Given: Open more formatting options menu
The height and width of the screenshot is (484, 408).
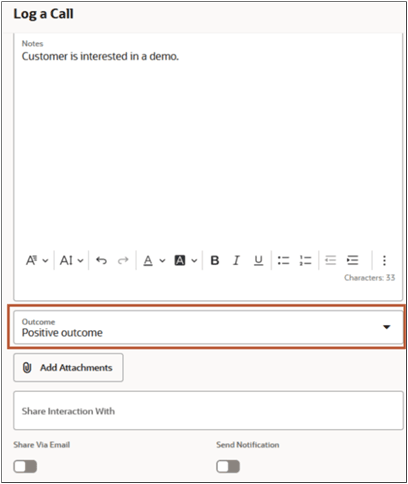Looking at the screenshot, I should coord(384,260).
